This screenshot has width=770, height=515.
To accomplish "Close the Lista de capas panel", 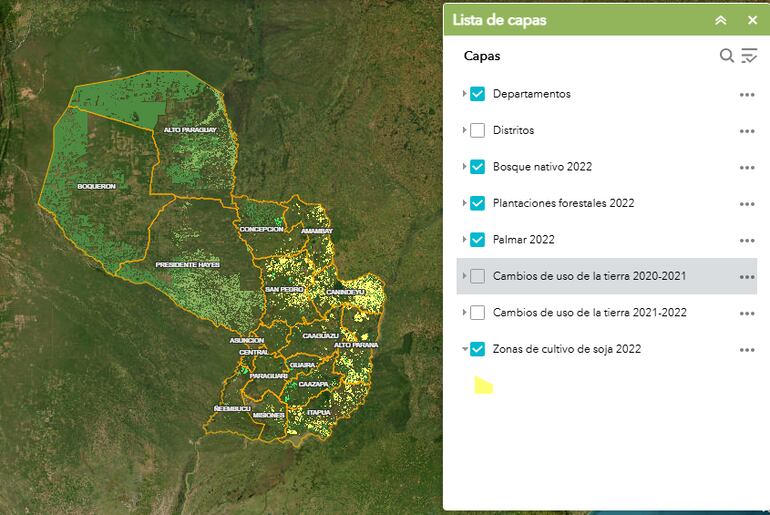I will click(x=752, y=20).
